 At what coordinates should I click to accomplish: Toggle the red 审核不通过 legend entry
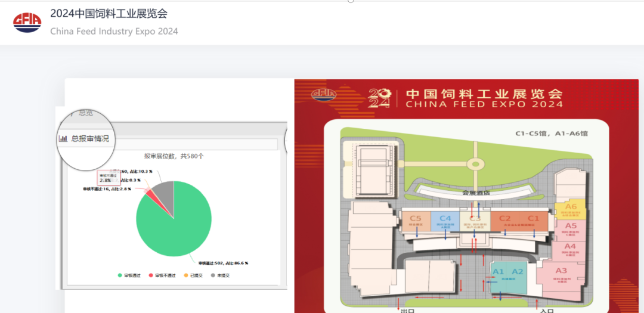[x=162, y=275]
